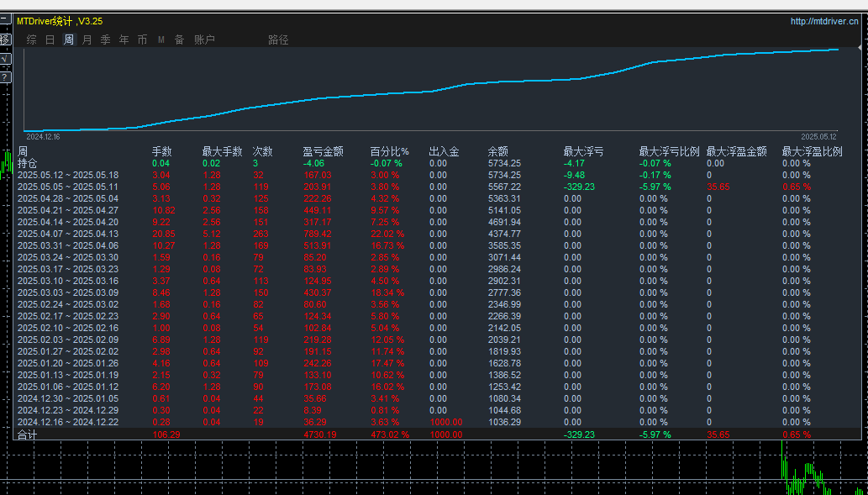This screenshot has width=868, height=495.
Task: Click the 移 move panel button
Action: click(x=4, y=39)
